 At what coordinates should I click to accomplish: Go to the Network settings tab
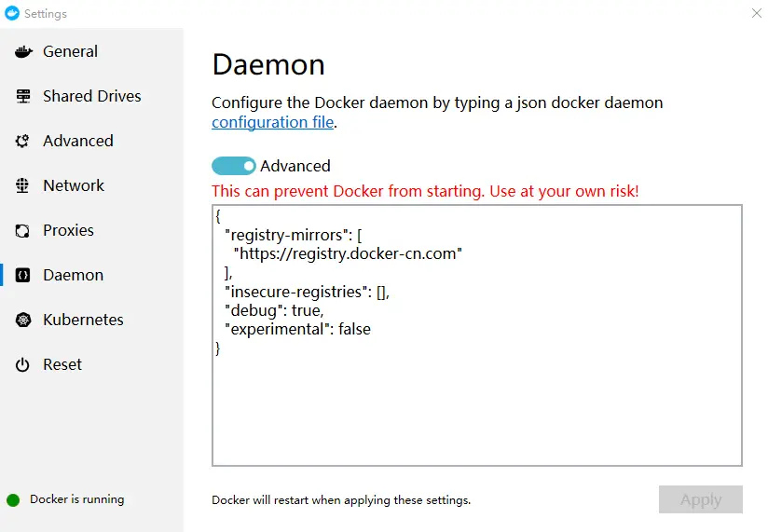click(74, 186)
